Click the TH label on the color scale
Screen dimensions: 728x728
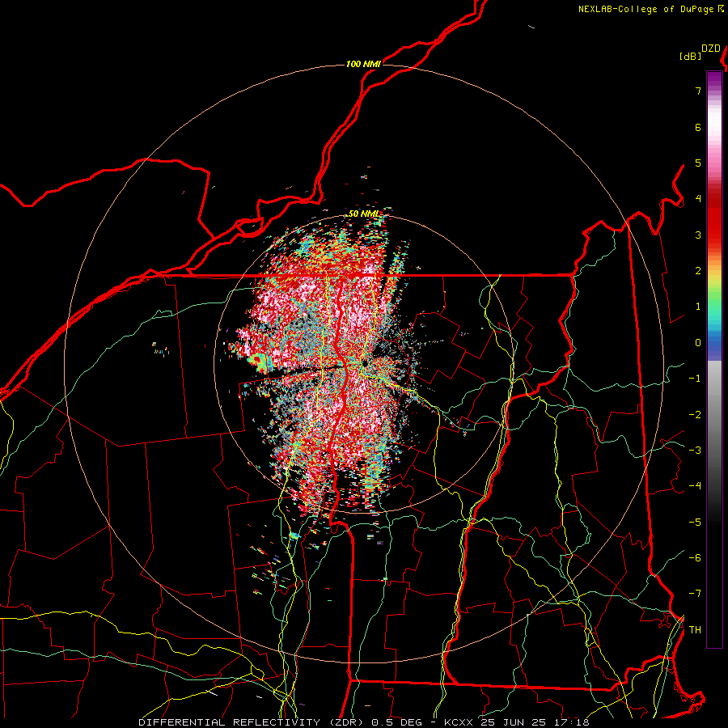click(x=695, y=630)
